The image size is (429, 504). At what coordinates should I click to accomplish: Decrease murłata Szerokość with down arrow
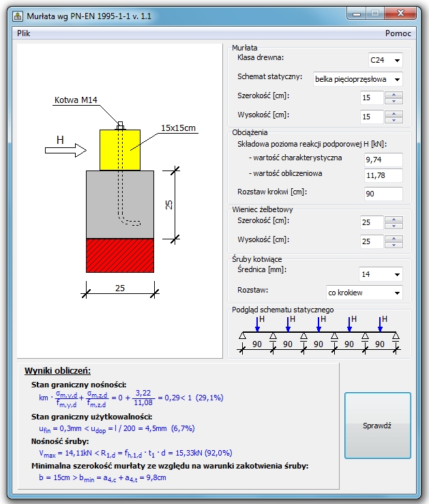394,101
